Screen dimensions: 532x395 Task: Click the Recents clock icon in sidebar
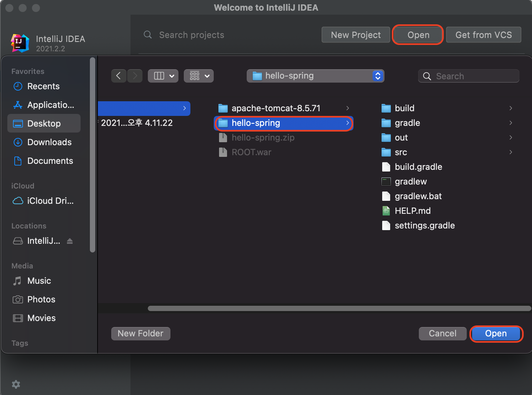(18, 86)
